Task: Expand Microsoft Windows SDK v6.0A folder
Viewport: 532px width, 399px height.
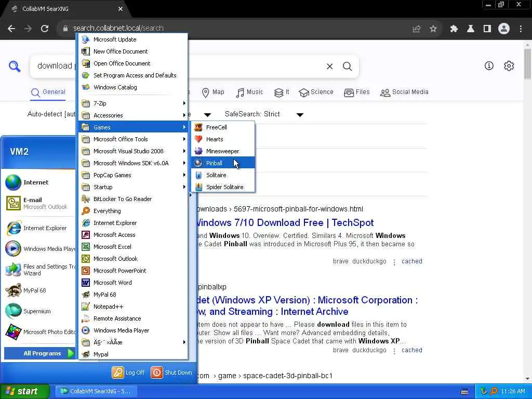Action: tap(134, 163)
